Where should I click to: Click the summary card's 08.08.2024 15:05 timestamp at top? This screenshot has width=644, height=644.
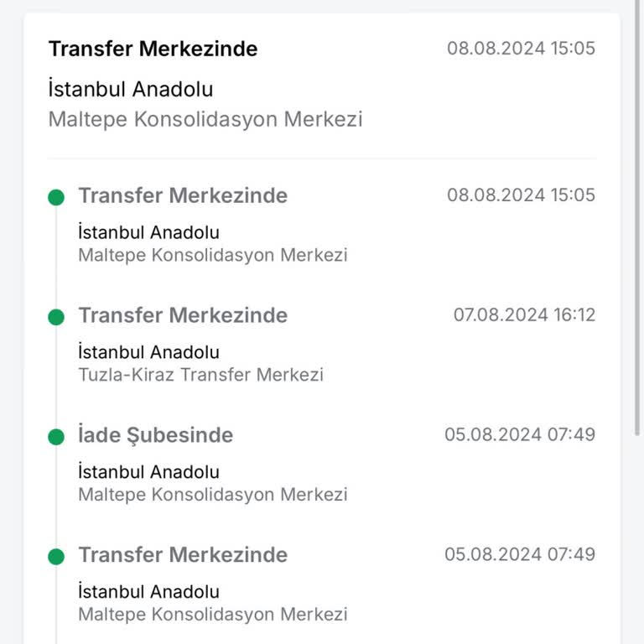click(521, 48)
